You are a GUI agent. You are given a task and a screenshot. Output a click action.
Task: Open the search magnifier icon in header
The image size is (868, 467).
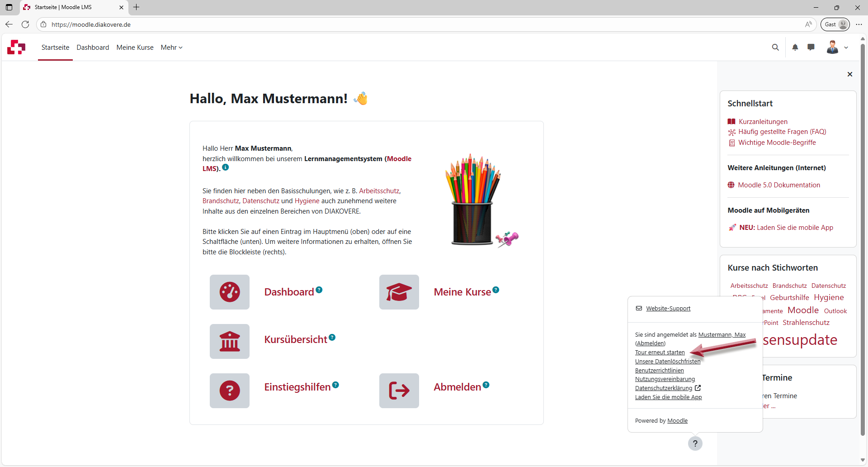click(775, 48)
